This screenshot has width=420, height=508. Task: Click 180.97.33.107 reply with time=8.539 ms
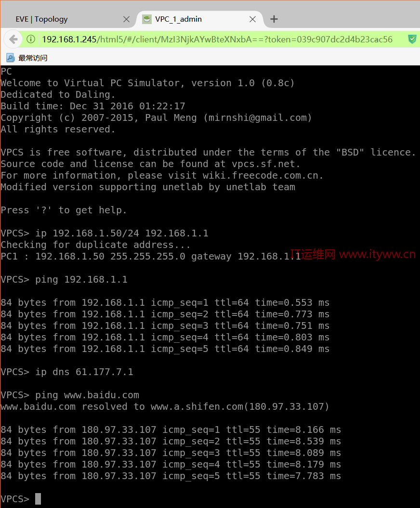tap(171, 441)
